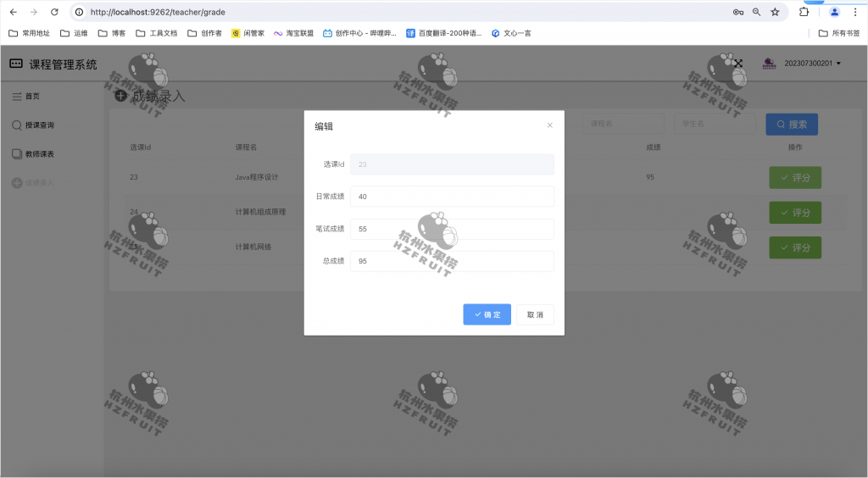Click the 搜索 button

(x=792, y=125)
